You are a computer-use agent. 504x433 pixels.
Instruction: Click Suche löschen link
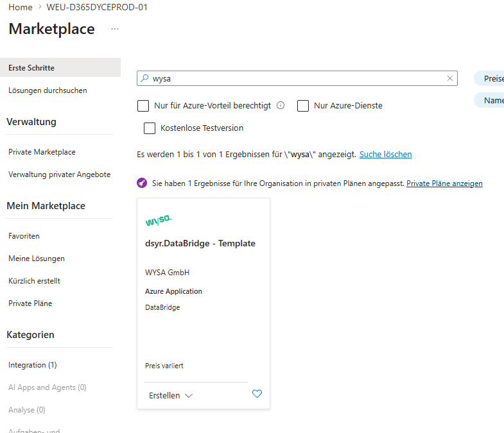(385, 154)
